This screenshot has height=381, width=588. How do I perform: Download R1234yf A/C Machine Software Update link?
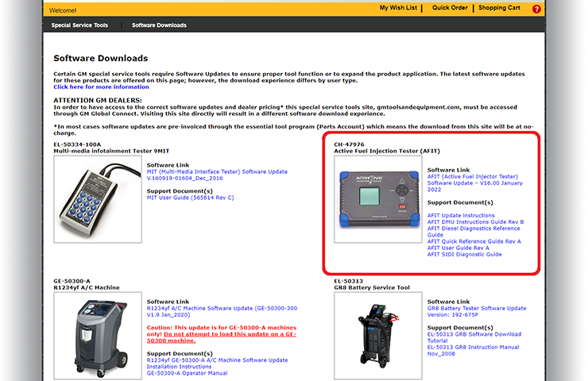pyautogui.click(x=222, y=312)
